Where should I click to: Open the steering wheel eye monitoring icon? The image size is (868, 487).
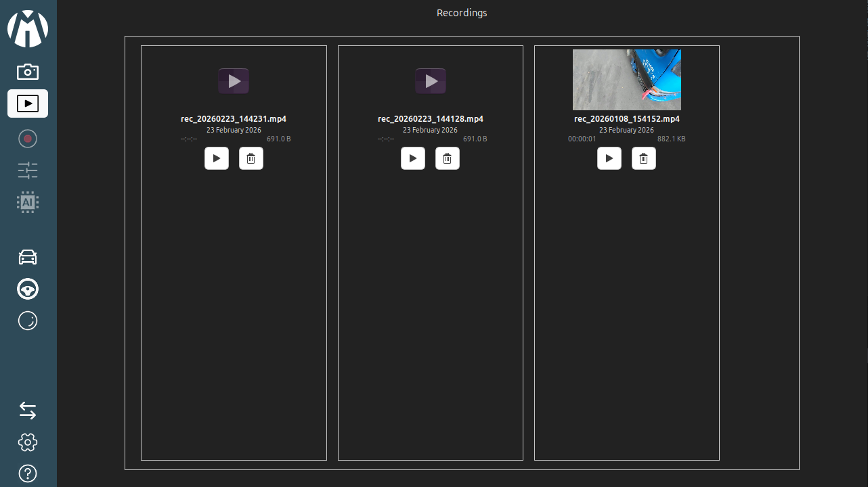coord(28,289)
